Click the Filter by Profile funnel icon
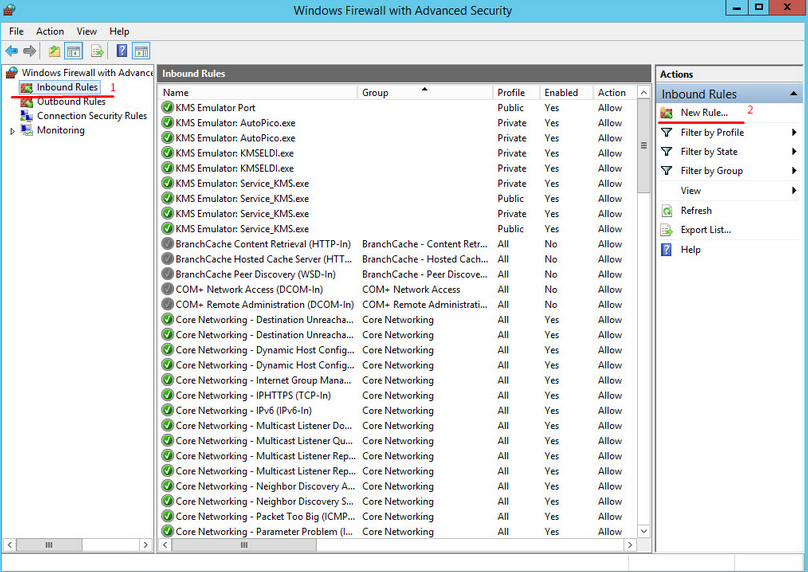The height and width of the screenshot is (572, 808). pyautogui.click(x=666, y=132)
